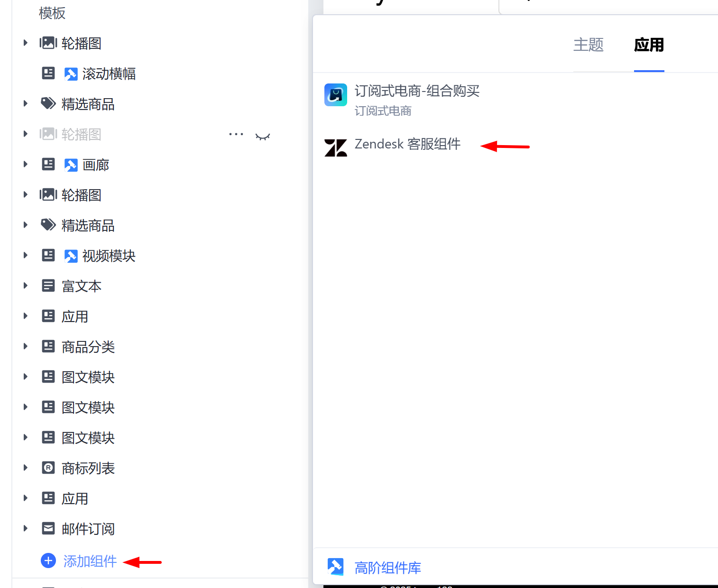Expand the first 轮播图 tree item
Image resolution: width=718 pixels, height=588 pixels.
click(26, 43)
